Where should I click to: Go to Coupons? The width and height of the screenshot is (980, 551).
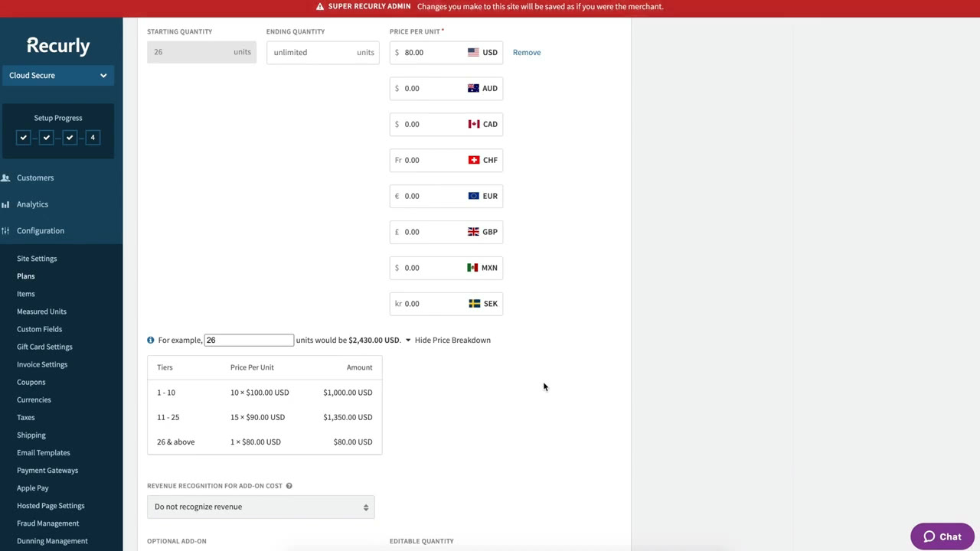click(31, 382)
